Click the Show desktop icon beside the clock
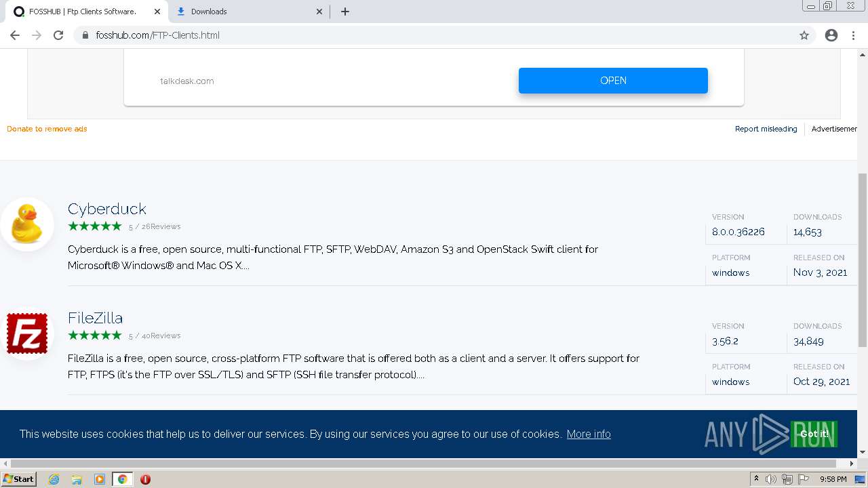Image resolution: width=868 pixels, height=488 pixels. pyautogui.click(x=860, y=479)
